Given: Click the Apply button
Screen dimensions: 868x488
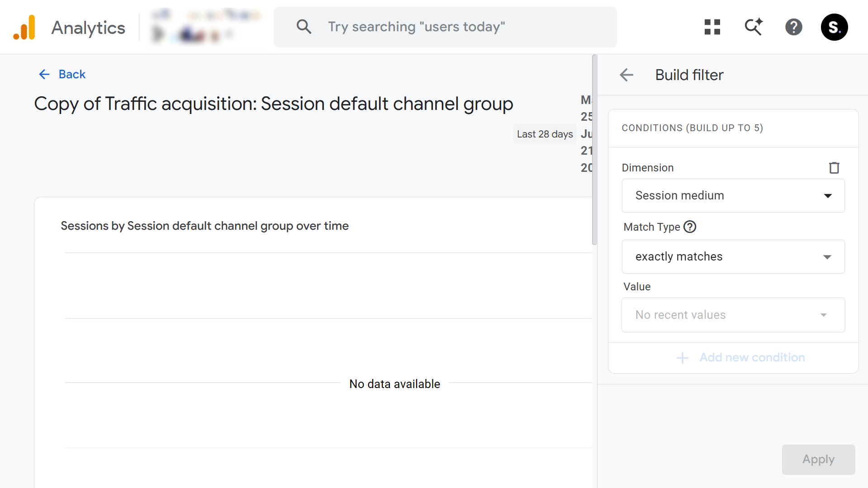Looking at the screenshot, I should (818, 459).
